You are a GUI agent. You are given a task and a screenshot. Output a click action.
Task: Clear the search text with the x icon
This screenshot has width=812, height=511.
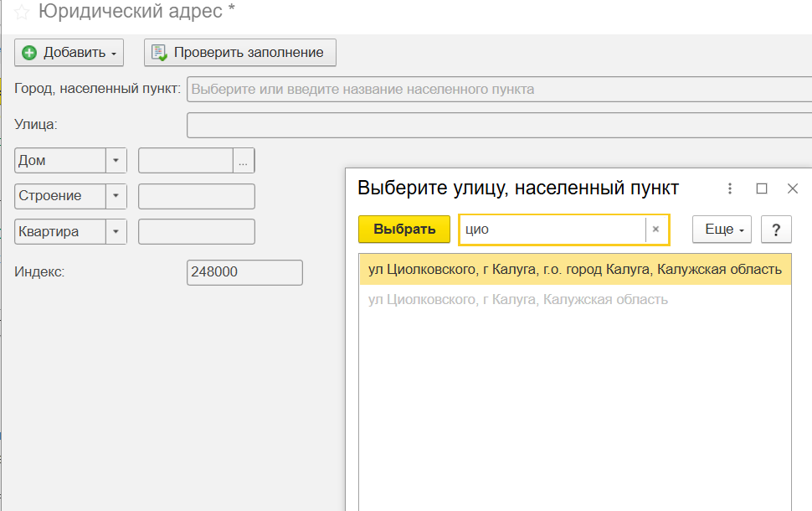656,230
